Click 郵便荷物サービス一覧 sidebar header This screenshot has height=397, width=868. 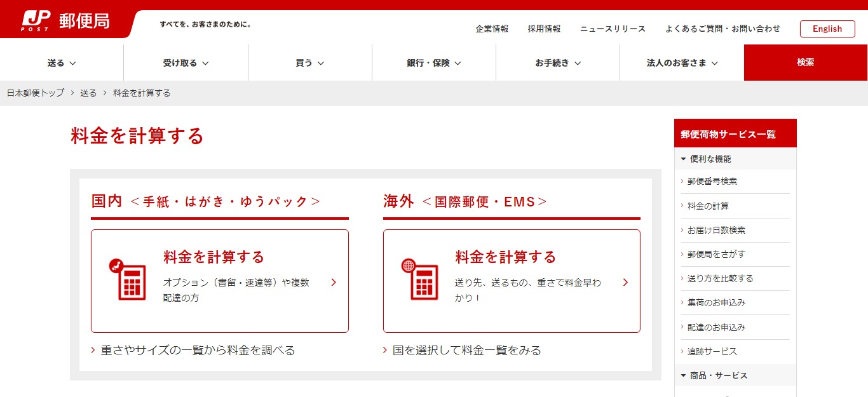[x=735, y=134]
